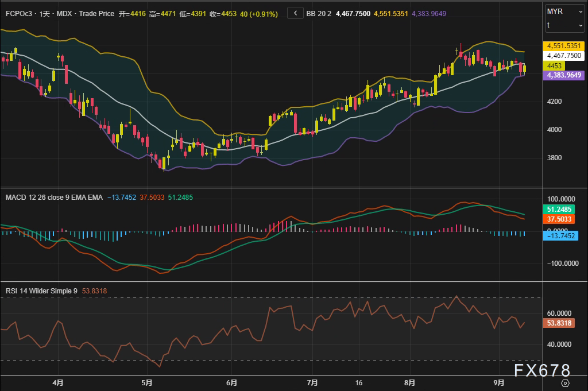Click the 8月 marker on time axis
This screenshot has height=391, width=588.
(409, 382)
